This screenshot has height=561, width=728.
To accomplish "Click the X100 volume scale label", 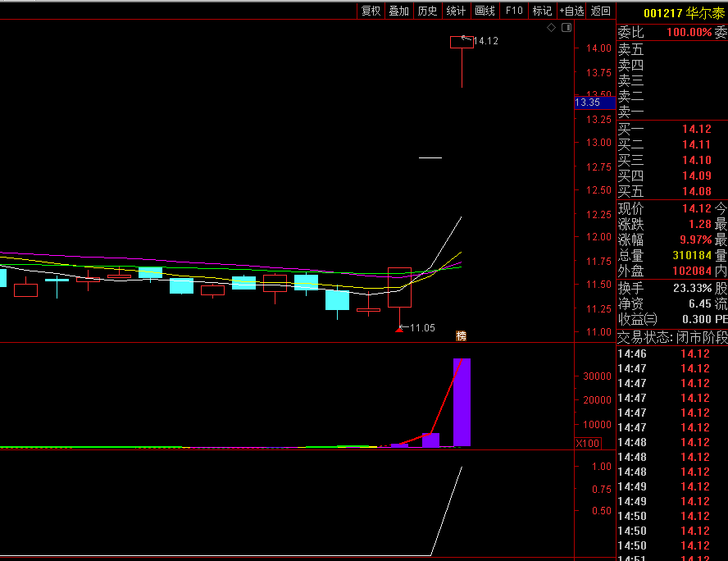I will [x=588, y=444].
